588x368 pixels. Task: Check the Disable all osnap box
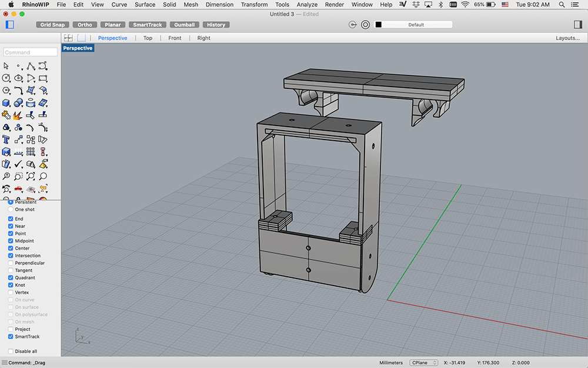click(11, 352)
